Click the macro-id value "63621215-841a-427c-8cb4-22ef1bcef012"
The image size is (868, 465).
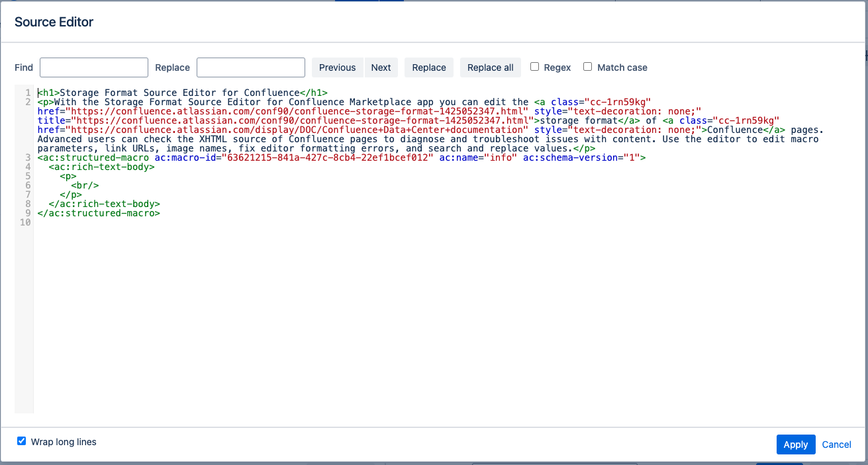click(x=327, y=157)
